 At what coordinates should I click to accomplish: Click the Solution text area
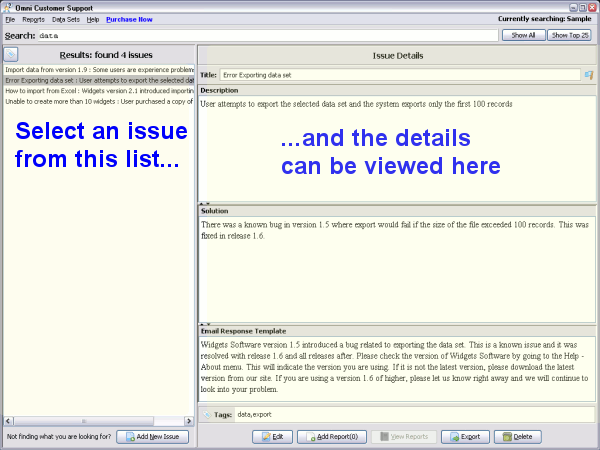coord(397,269)
